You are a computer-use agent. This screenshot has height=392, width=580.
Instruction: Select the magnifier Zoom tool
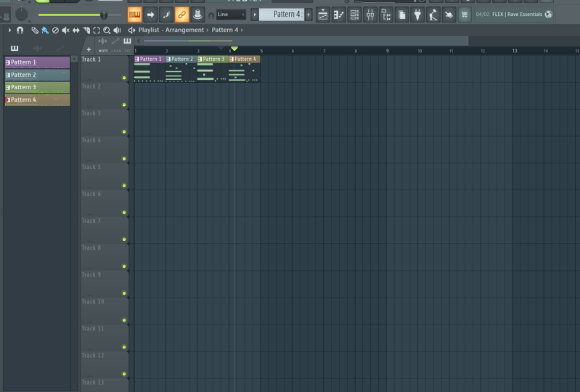(x=107, y=30)
